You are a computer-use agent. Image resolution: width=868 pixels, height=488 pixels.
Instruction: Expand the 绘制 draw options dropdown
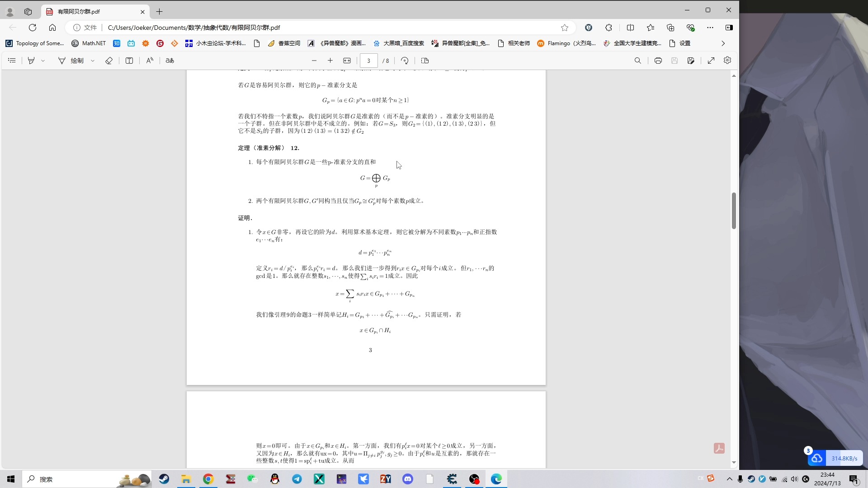tap(93, 61)
